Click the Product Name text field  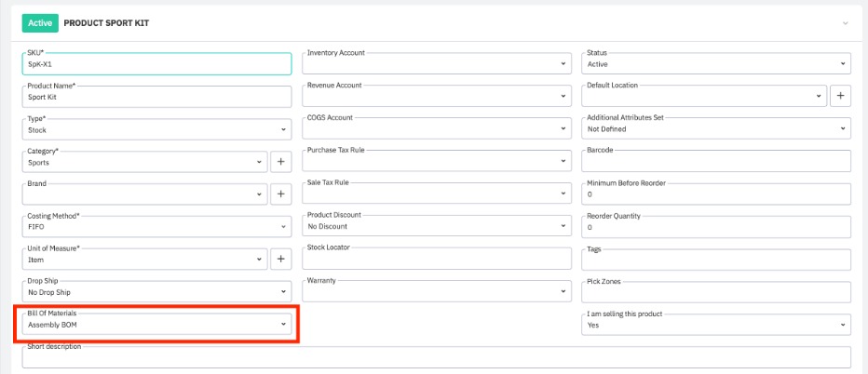tap(156, 97)
